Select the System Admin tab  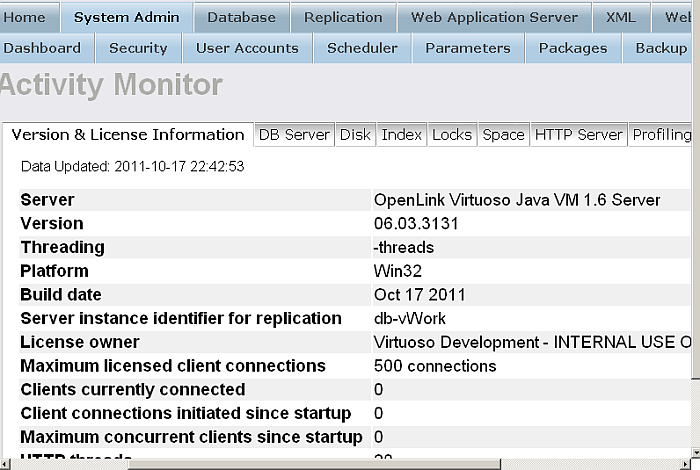[x=127, y=17]
